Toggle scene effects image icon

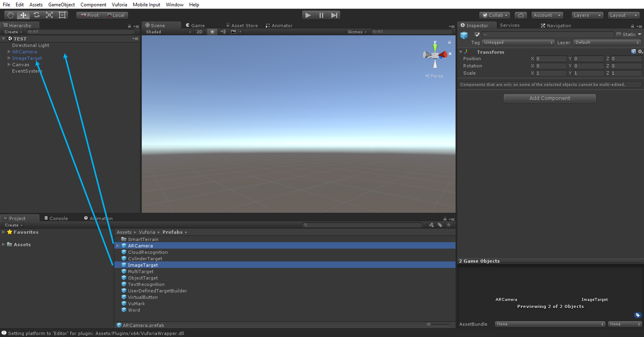pyautogui.click(x=233, y=32)
